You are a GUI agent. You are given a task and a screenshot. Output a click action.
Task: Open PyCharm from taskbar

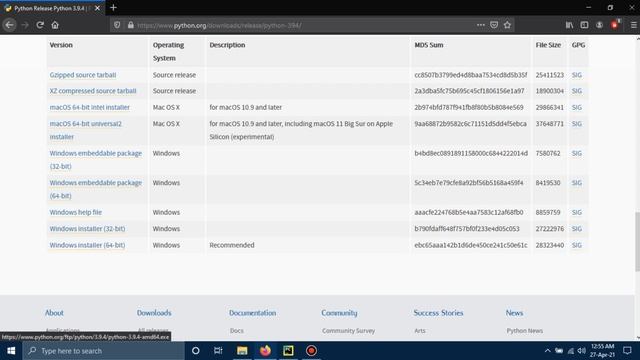289,351
